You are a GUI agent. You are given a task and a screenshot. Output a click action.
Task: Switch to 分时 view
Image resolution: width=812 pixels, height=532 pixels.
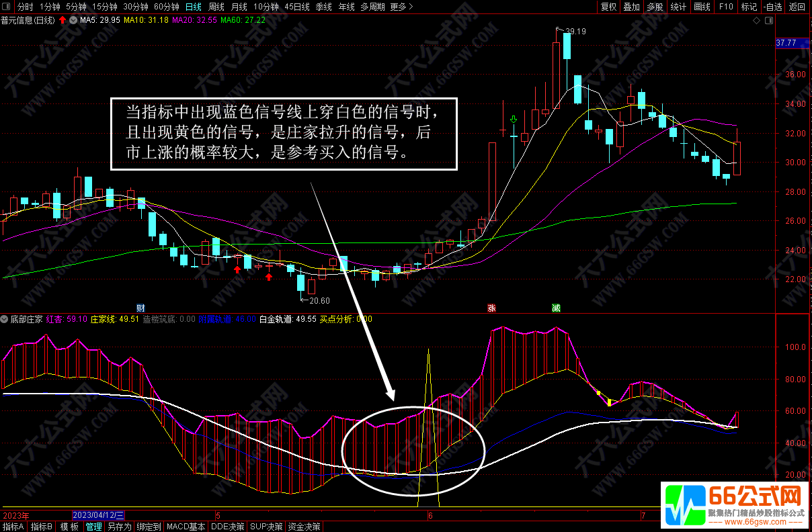[25, 7]
